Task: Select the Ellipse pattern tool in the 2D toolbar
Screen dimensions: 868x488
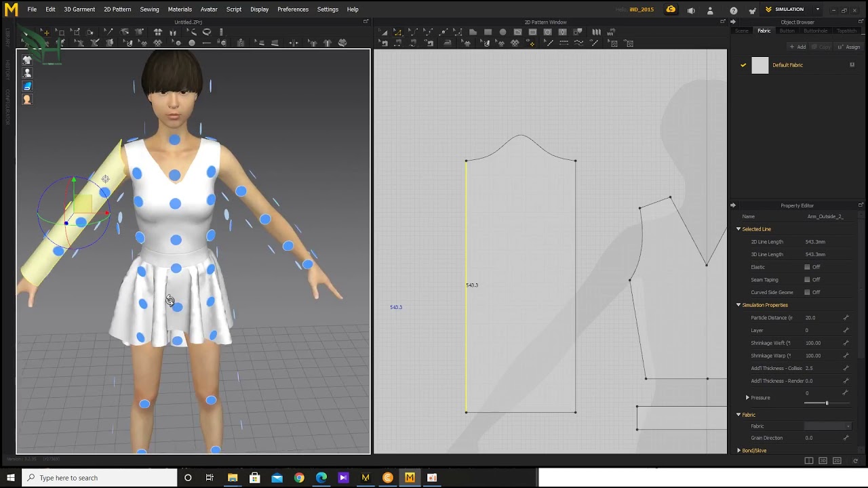Action: click(x=502, y=32)
